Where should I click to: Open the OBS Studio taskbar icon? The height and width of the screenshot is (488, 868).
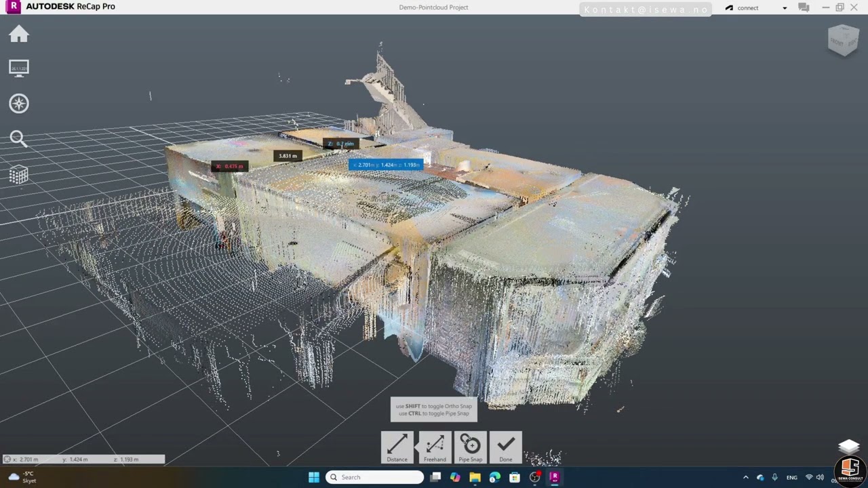point(535,477)
